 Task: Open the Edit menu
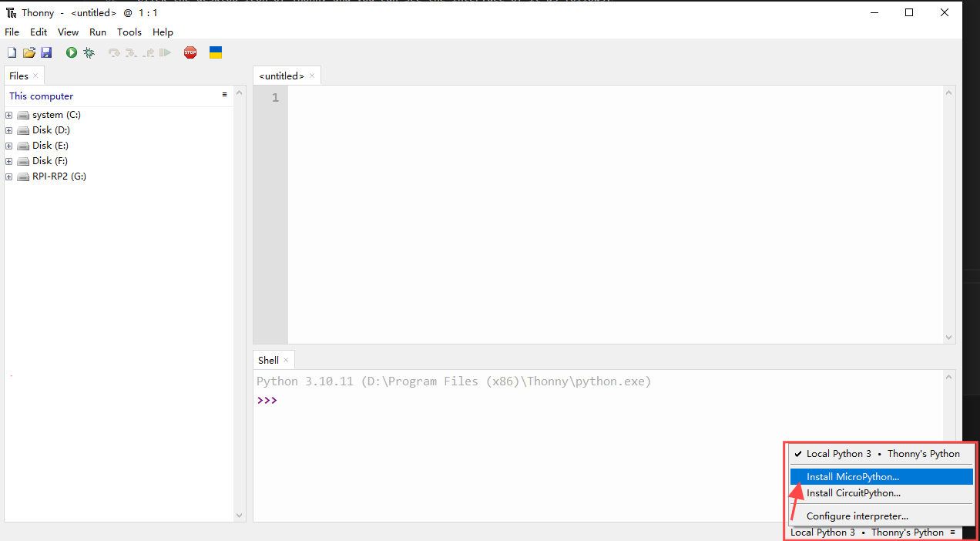pos(39,32)
